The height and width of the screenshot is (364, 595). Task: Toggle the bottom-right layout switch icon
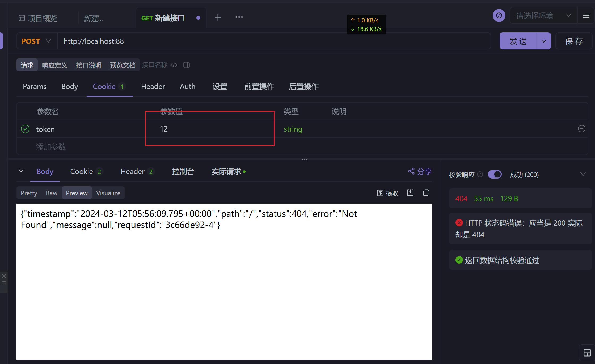(587, 353)
